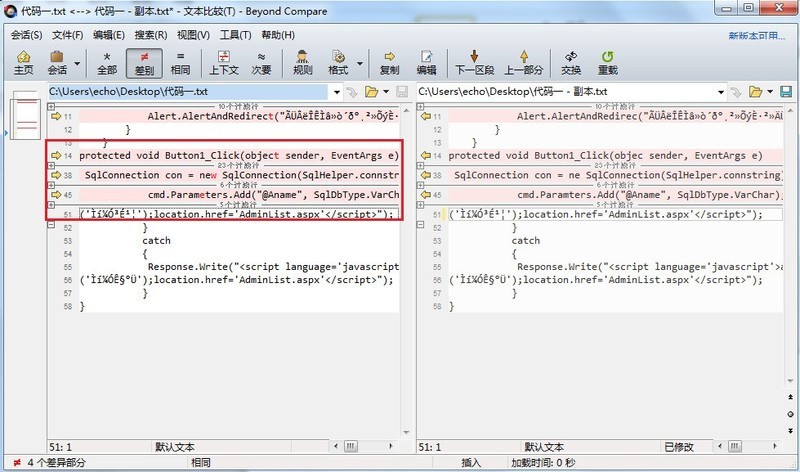
Task: Toggle the 差别 (differences only) filter
Action: tap(144, 62)
